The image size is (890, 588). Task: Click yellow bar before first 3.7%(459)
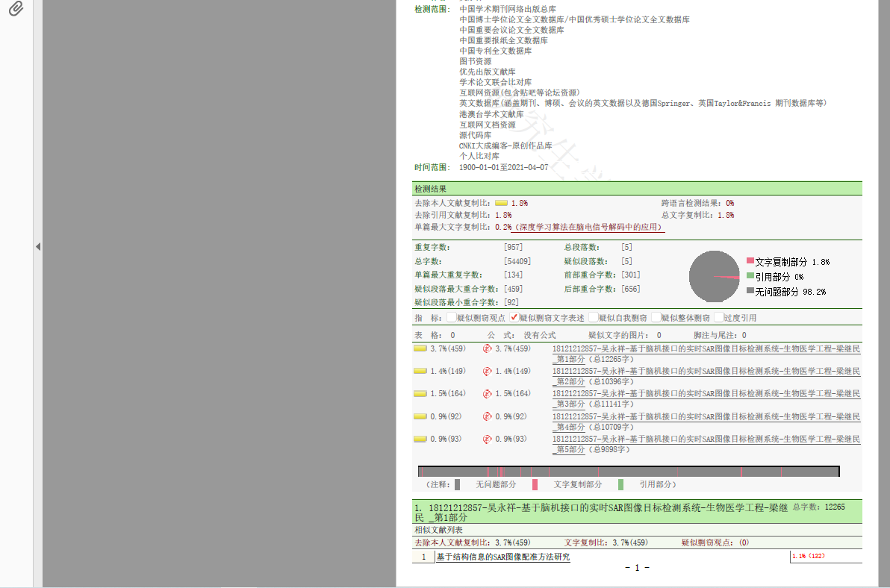[x=420, y=348]
